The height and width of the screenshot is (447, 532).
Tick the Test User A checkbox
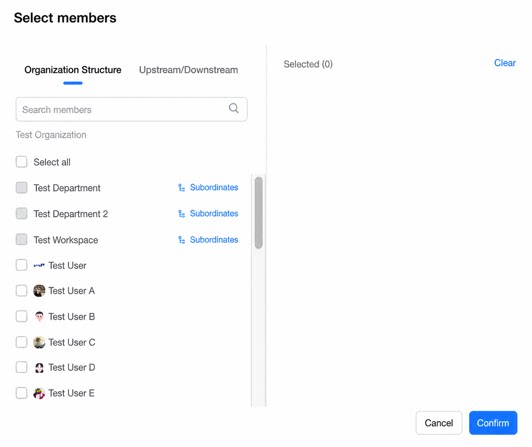tap(21, 291)
